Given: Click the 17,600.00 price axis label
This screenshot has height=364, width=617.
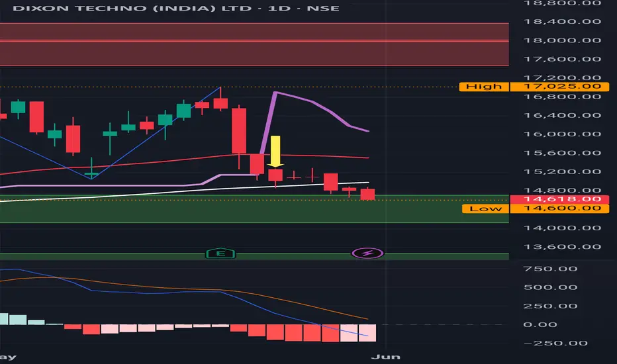Looking at the screenshot, I should coord(563,60).
